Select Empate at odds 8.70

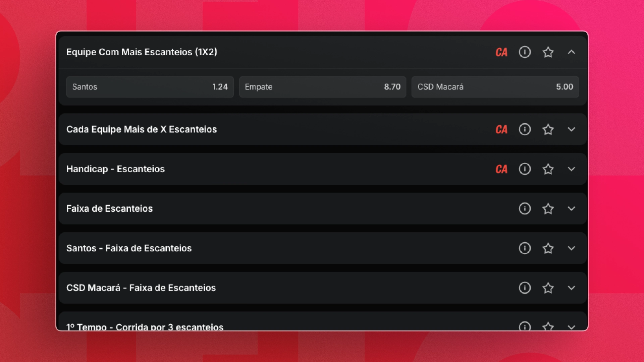pos(323,87)
